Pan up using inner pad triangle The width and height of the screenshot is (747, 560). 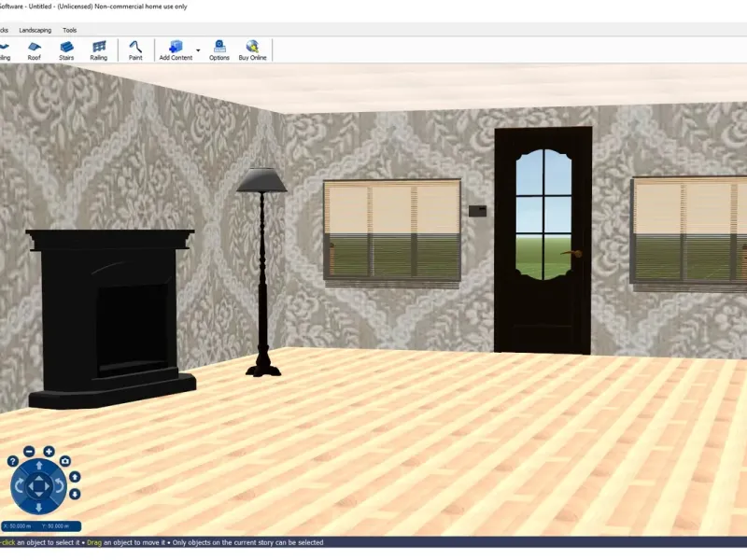pos(39,479)
